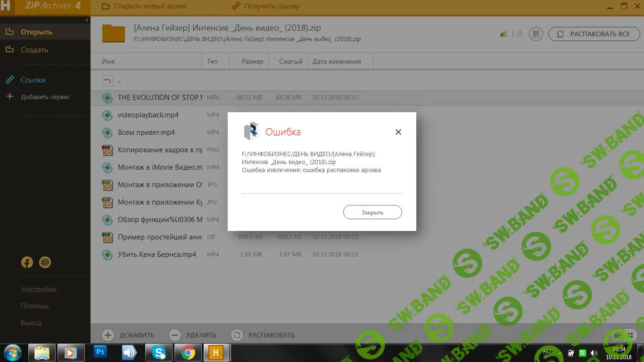
Task: Open the Настройки menu item
Action: pyautogui.click(x=38, y=289)
